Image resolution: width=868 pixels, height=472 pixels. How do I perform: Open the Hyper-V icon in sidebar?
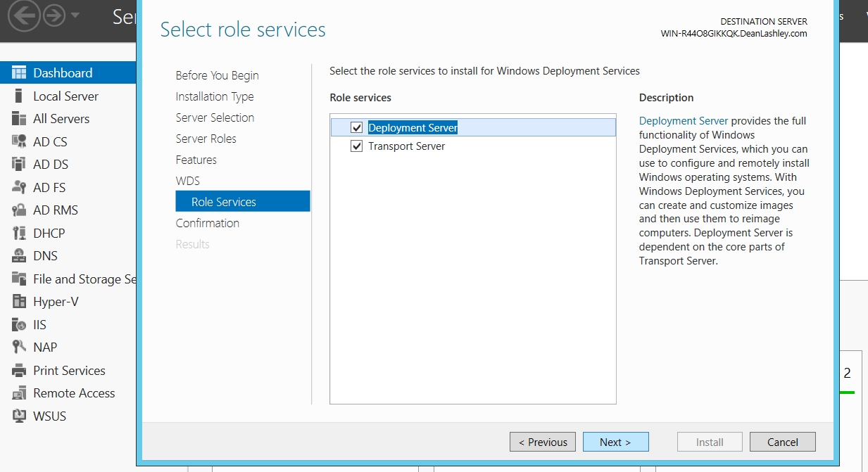[19, 302]
